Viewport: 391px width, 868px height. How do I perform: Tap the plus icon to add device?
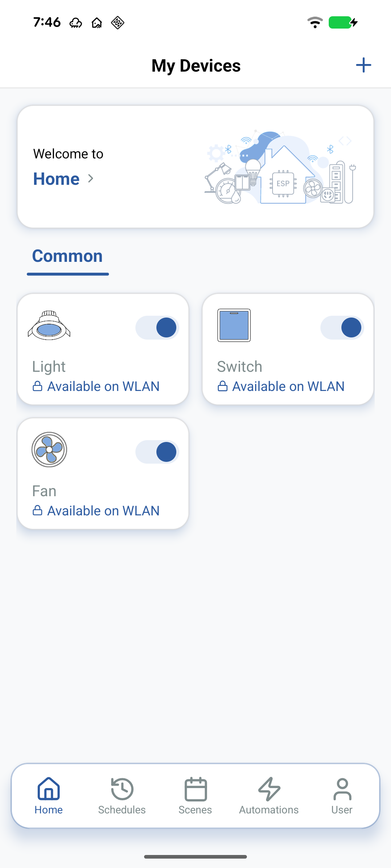(363, 65)
